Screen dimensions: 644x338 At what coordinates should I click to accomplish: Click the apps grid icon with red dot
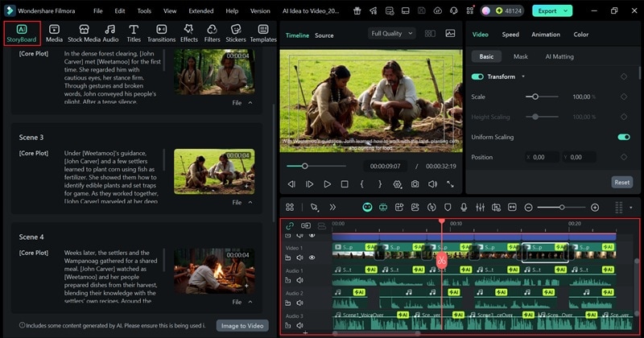[x=470, y=10]
